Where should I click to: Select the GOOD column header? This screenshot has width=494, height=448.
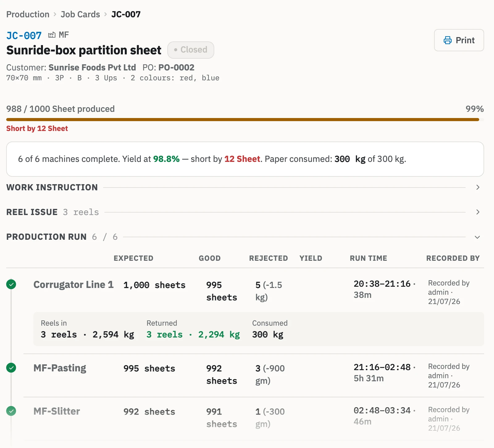(x=210, y=258)
